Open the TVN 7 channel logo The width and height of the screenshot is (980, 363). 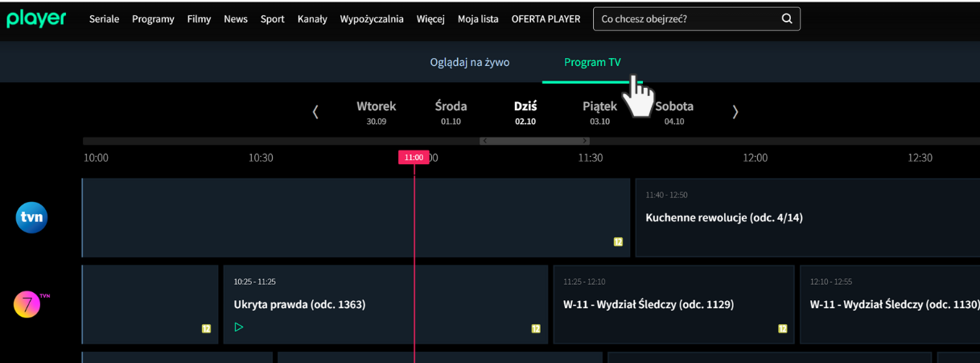28,305
